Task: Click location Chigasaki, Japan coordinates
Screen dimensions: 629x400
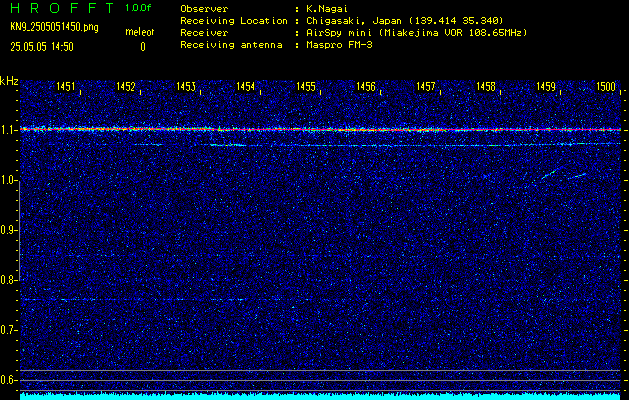Action: click(405, 21)
